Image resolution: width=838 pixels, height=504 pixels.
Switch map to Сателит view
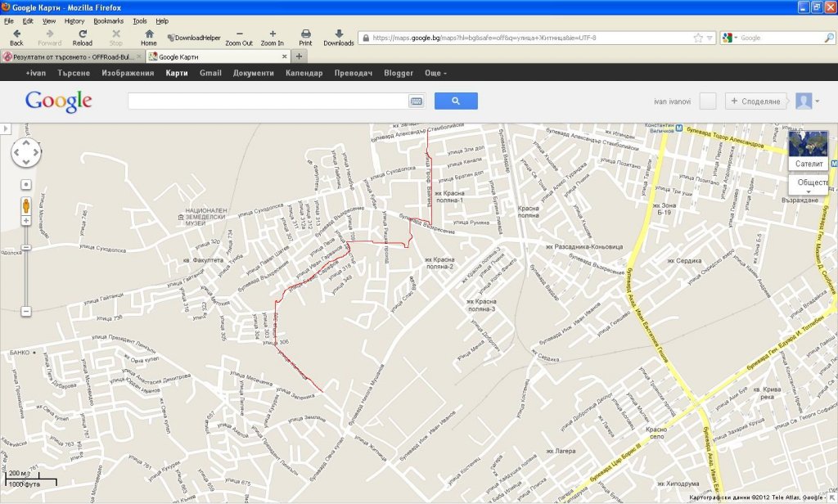808,163
